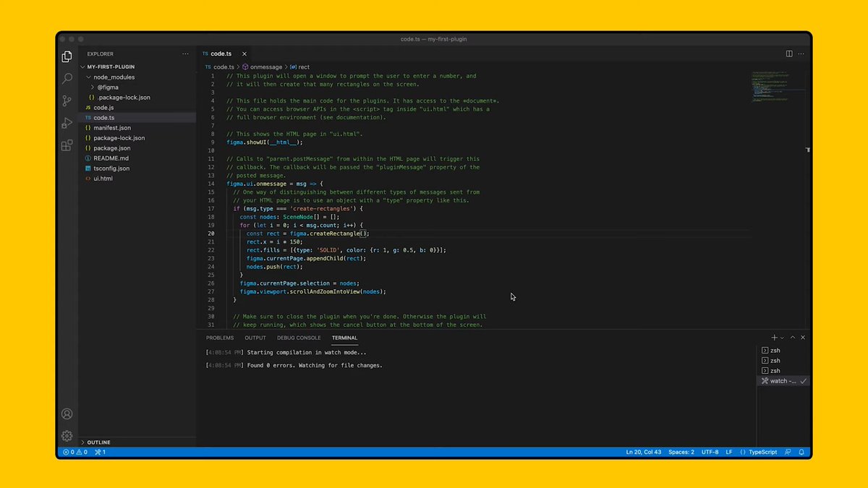Image resolution: width=868 pixels, height=488 pixels.
Task: Change indentation via Spaces: 2
Action: click(x=681, y=452)
